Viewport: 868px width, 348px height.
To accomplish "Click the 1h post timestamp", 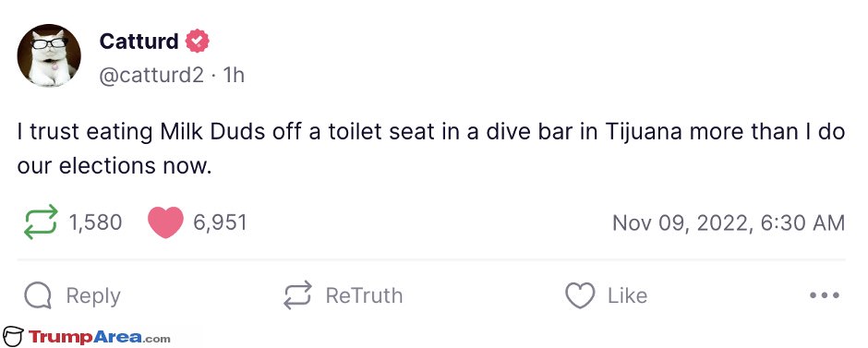I will coord(233,76).
